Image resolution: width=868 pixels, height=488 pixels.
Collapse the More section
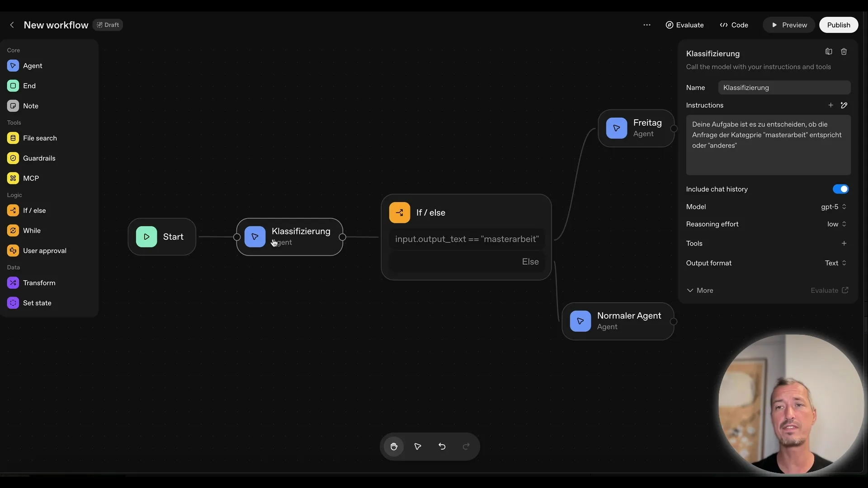coord(699,291)
